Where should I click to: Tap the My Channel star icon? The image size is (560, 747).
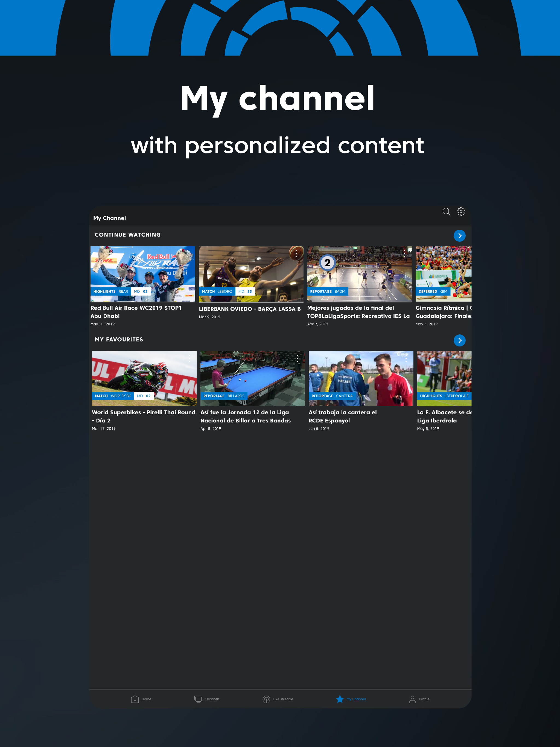click(x=340, y=699)
